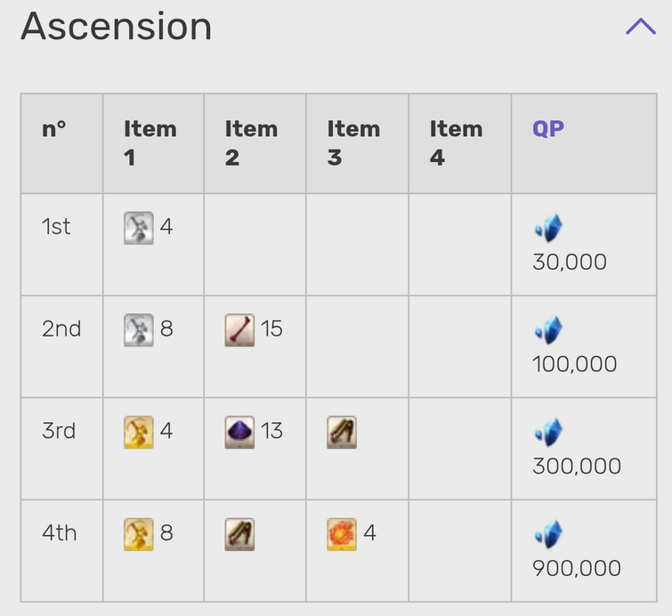This screenshot has height=616, width=672.
Task: Click the QP crystal icon beside 300,000
Action: tap(548, 432)
